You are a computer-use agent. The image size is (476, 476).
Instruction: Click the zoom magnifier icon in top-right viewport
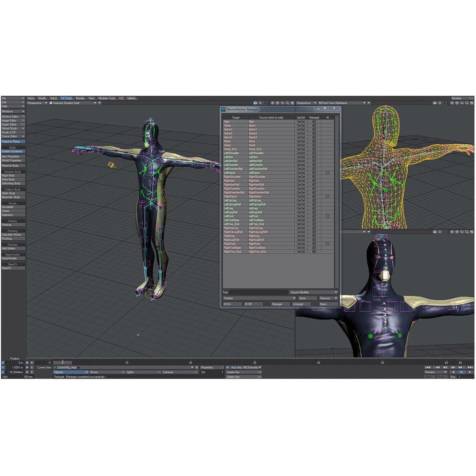pos(467,103)
